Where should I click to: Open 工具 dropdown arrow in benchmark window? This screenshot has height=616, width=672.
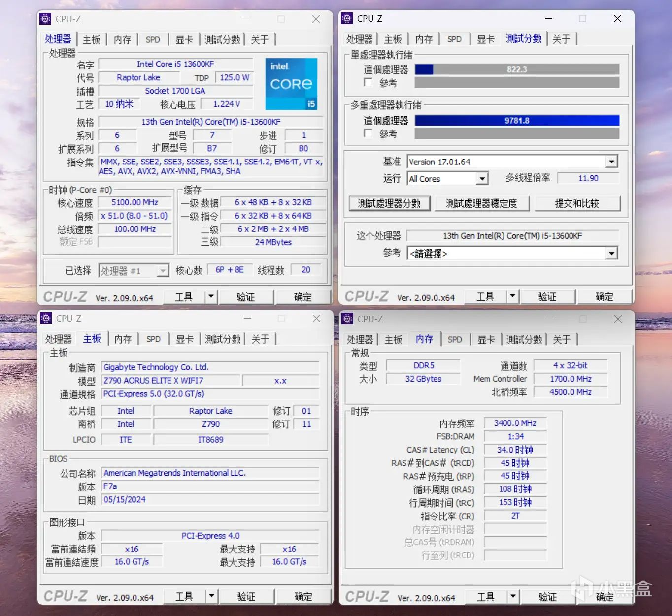pyautogui.click(x=513, y=296)
